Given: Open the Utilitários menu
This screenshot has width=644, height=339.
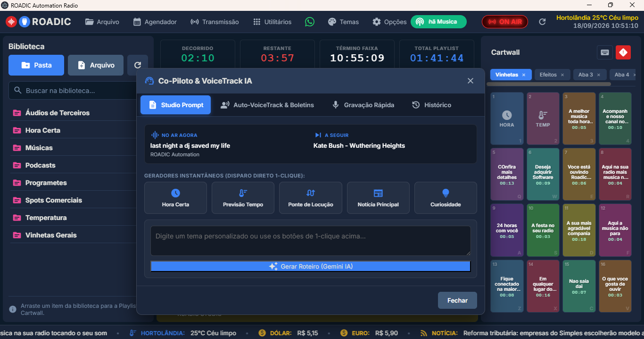Looking at the screenshot, I should tap(272, 22).
